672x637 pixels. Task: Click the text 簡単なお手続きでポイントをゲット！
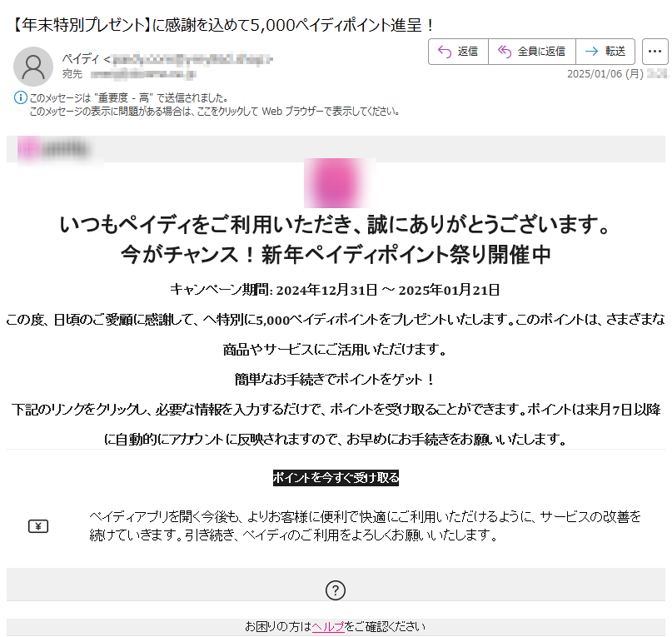[336, 380]
